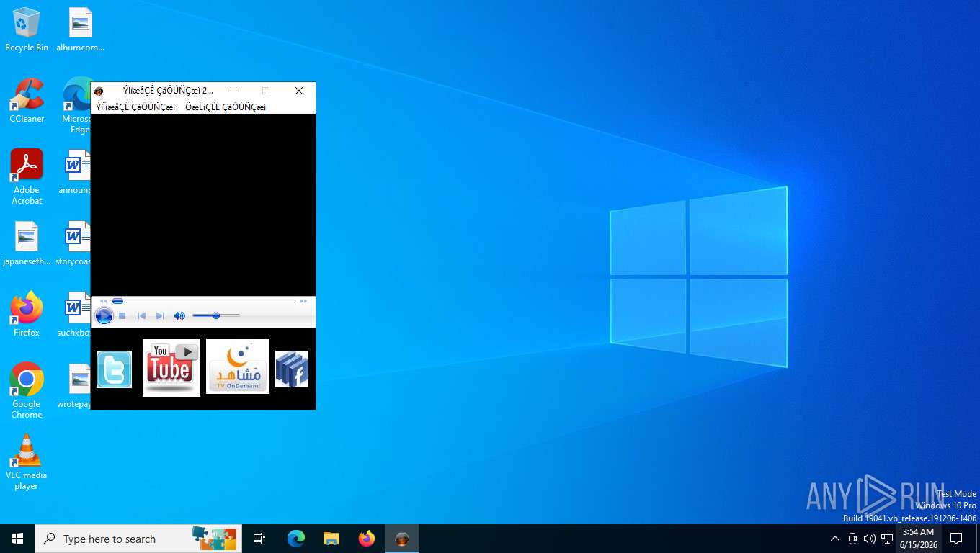Open the clock showing 3:54 AM
This screenshot has height=553, width=980.
(918, 539)
